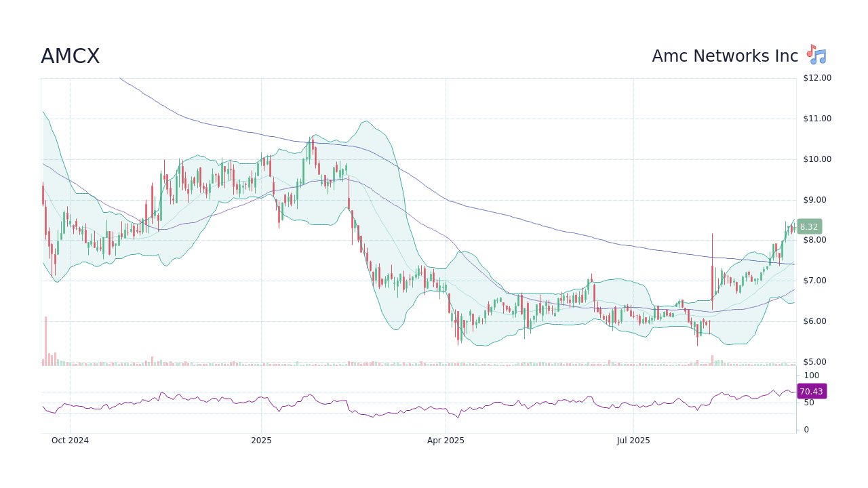Click the Jul 2025 date axis label
868x488 pixels.
633,441
